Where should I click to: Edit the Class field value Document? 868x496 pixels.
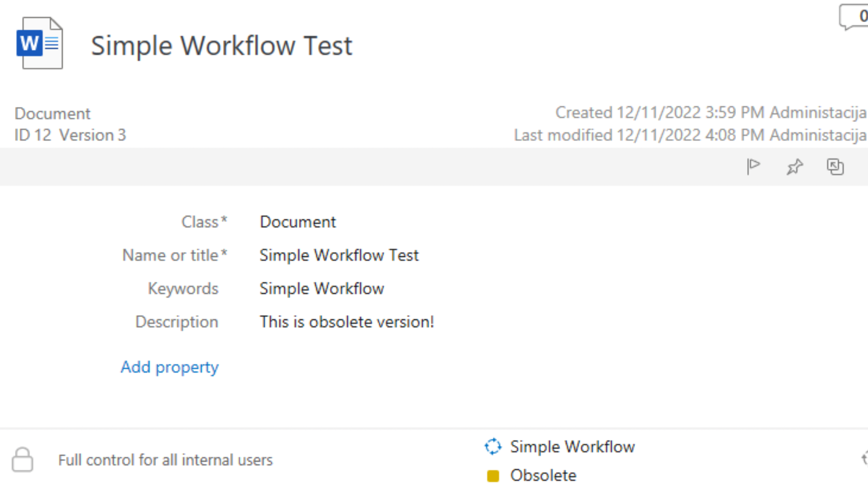298,222
